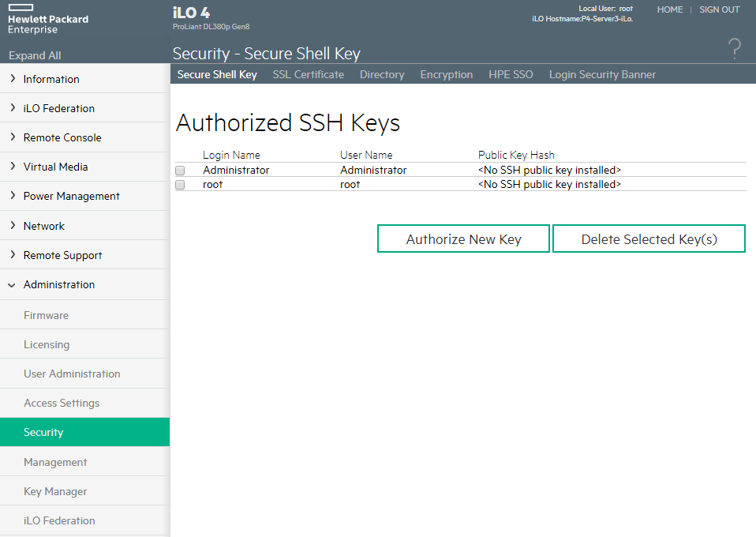Click Administrator's No SSH public key text
This screenshot has height=537, width=756.
click(x=549, y=170)
